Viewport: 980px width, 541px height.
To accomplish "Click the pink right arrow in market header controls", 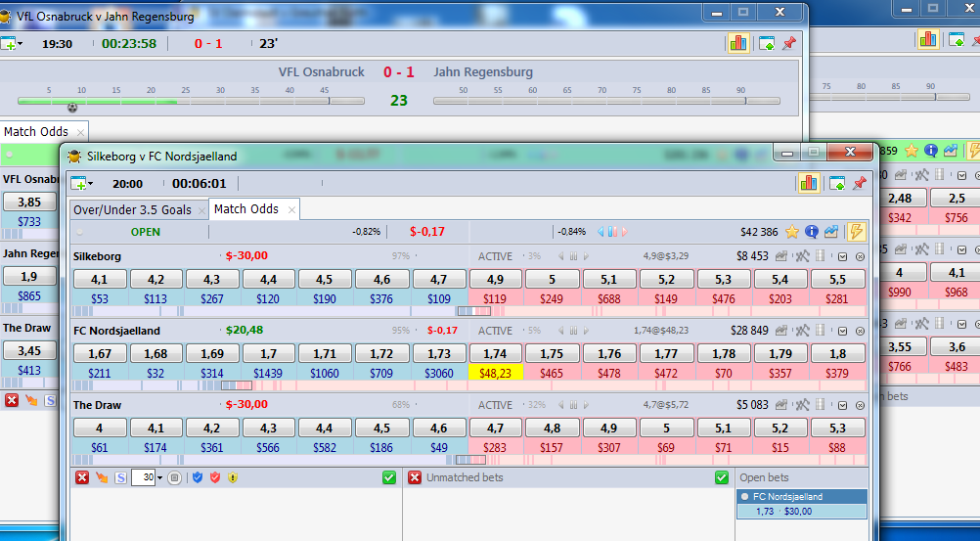I will point(624,232).
